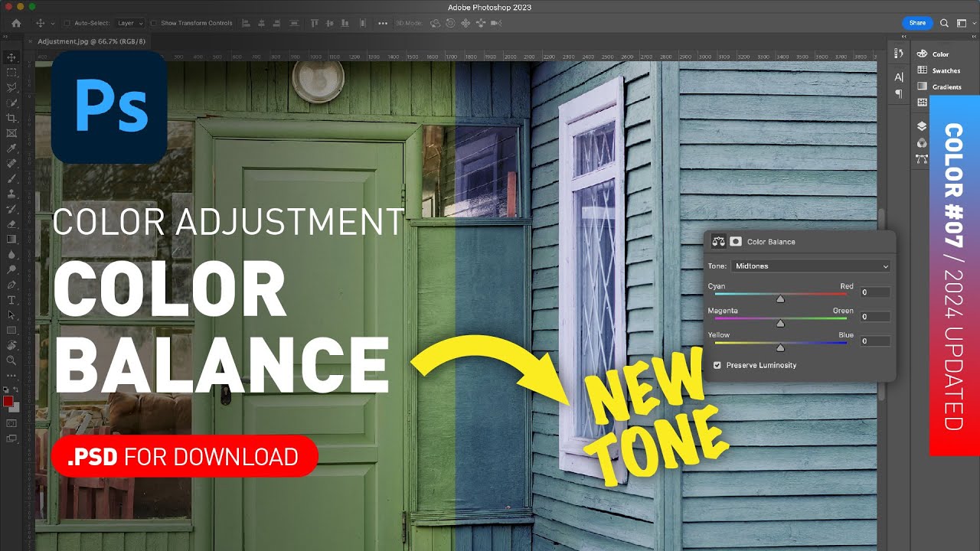Click the Share button
Screen dimensions: 980x551
click(x=917, y=23)
